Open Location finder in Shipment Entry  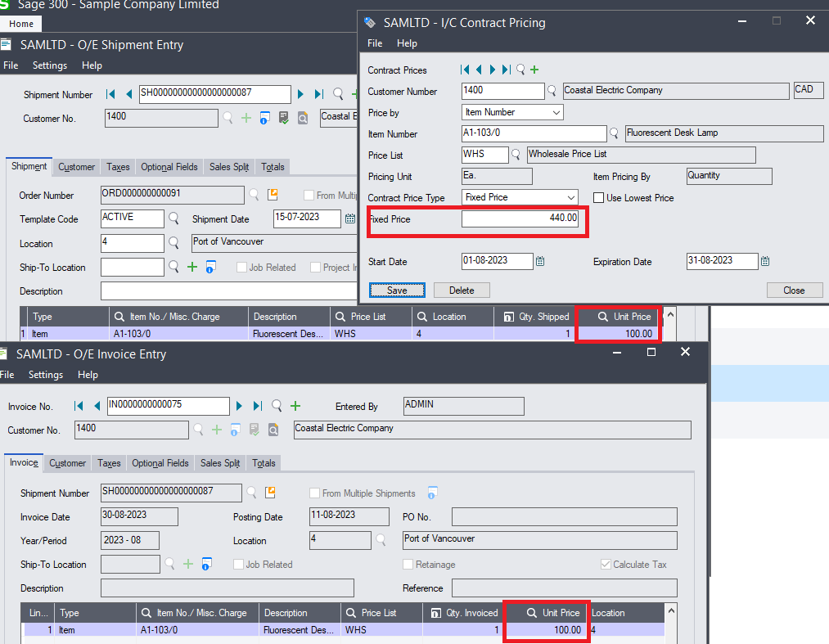point(173,243)
